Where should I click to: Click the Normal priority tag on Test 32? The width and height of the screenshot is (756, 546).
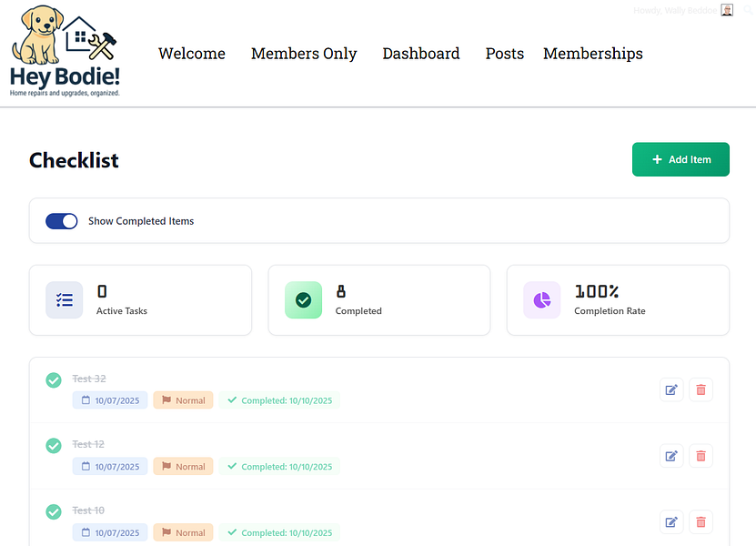[x=183, y=400]
